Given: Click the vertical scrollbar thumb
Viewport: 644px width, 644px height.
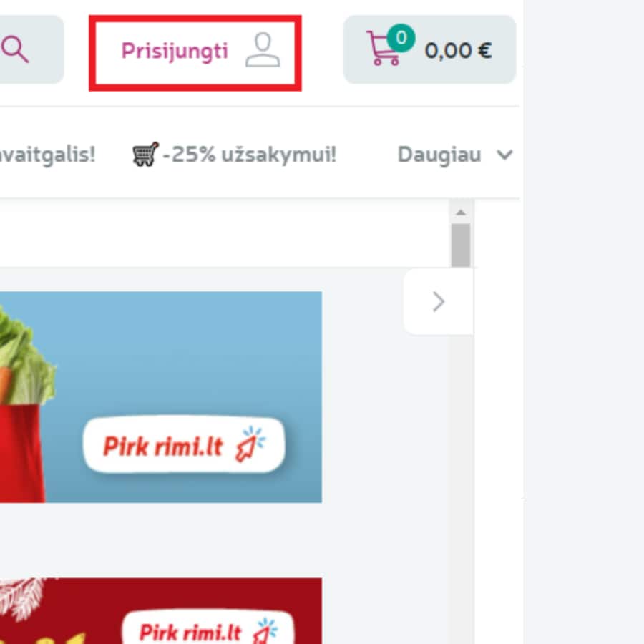Looking at the screenshot, I should (x=461, y=245).
